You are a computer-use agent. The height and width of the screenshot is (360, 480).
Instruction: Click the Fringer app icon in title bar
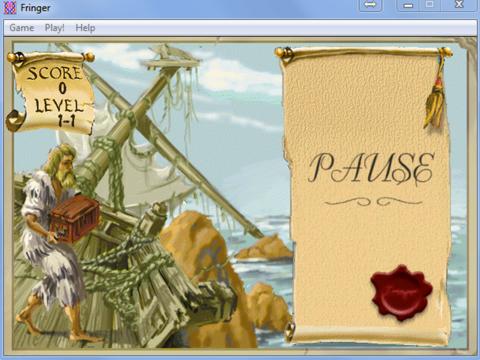[9, 7]
